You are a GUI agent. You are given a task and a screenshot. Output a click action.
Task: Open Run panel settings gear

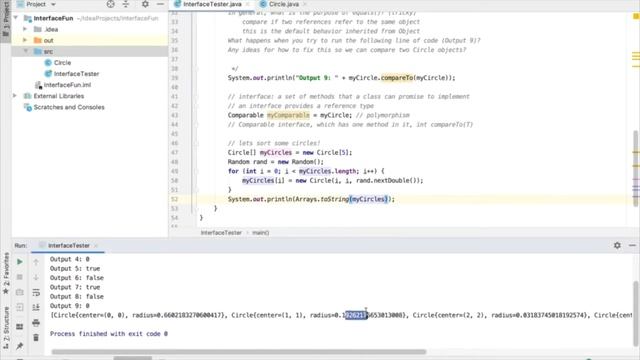tap(617, 245)
